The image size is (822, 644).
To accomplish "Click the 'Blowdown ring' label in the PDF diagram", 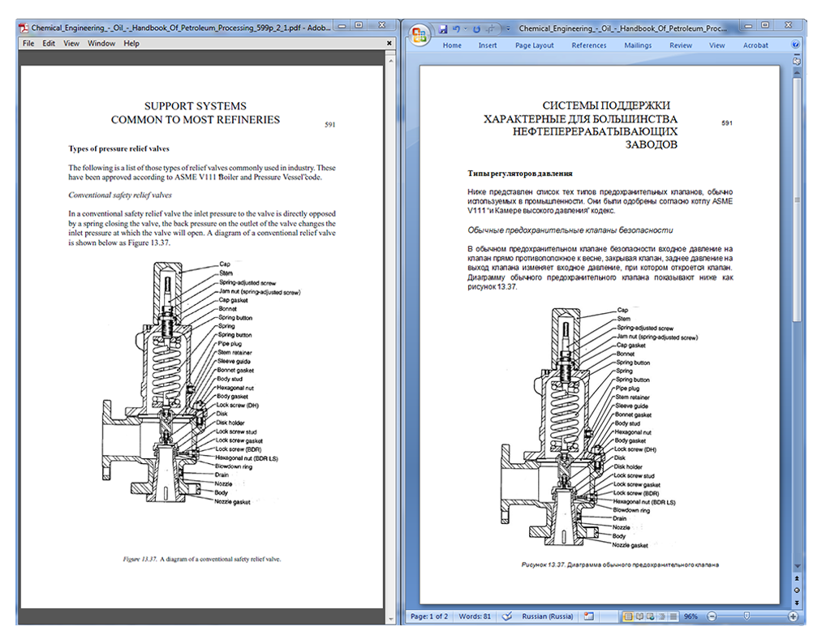I will tap(234, 466).
